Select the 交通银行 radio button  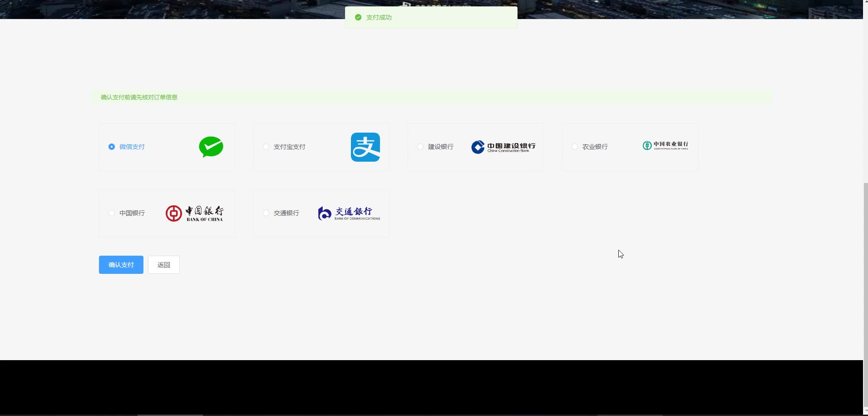click(266, 213)
